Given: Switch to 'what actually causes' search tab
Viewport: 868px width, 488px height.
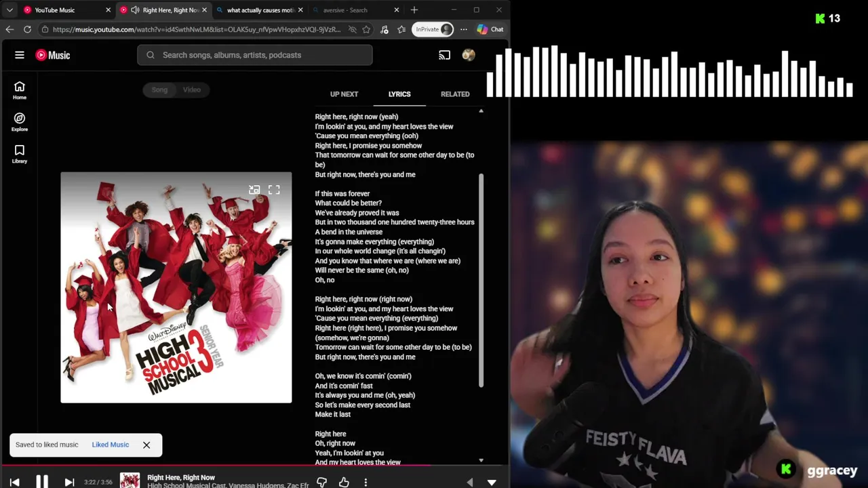Looking at the screenshot, I should point(260,10).
